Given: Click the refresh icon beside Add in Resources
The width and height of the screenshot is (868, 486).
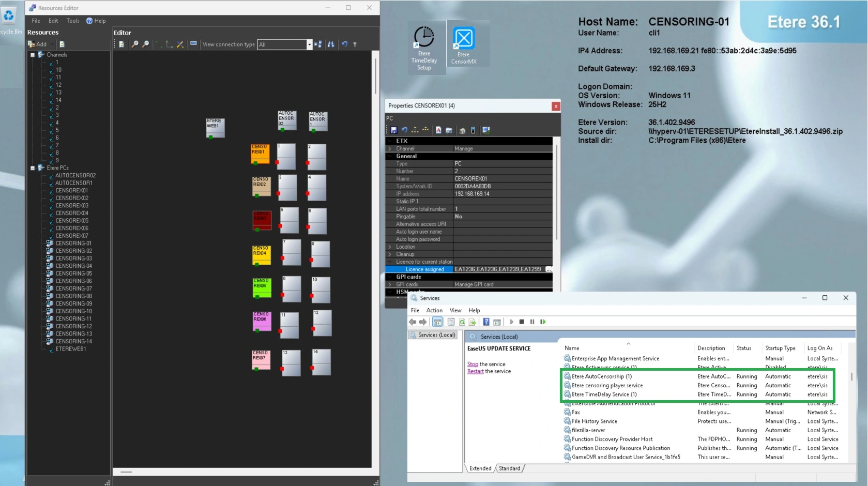Looking at the screenshot, I should [62, 44].
